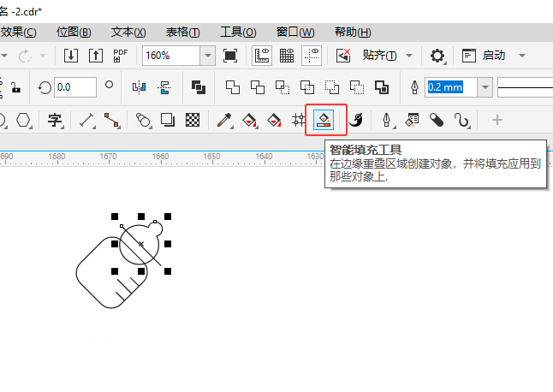Click the 启动 launcher button
The image size is (553, 392).
pyautogui.click(x=483, y=56)
